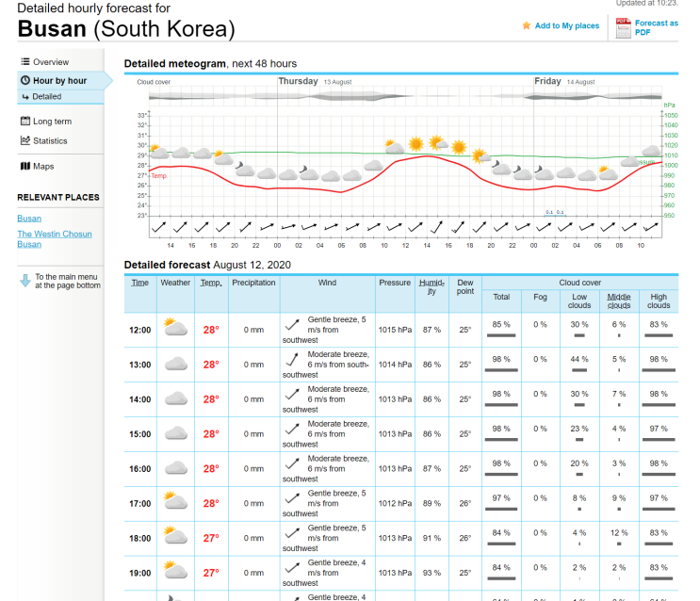Click the down arrow to main menu

pos(25,281)
